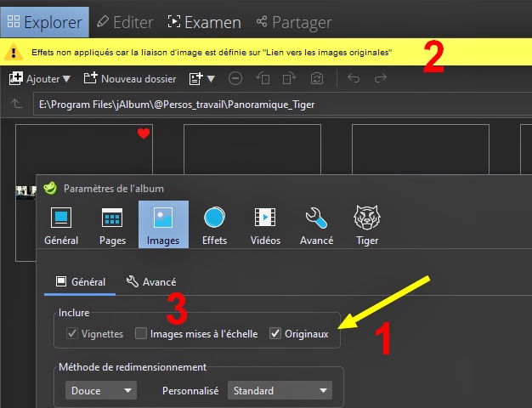Click the album path field Panoramique_Tiger

pyautogui.click(x=282, y=105)
